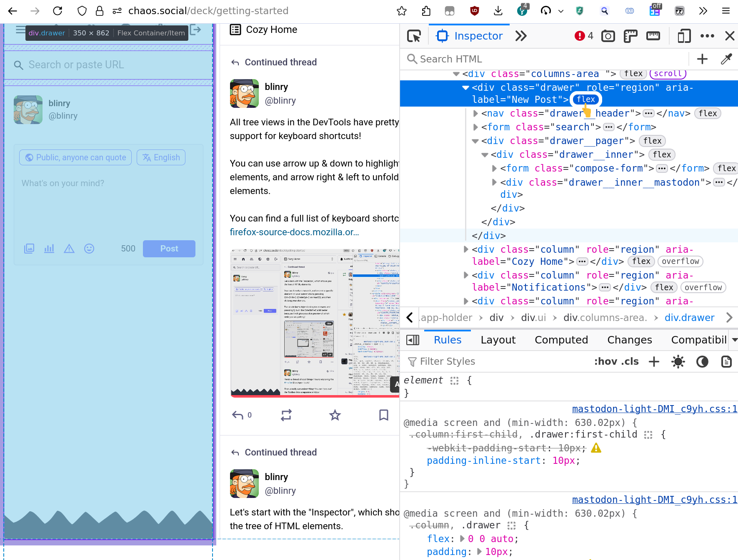Screen dimensions: 738x560
Task: Expand the nav drawer__header tree node
Action: pos(475,113)
